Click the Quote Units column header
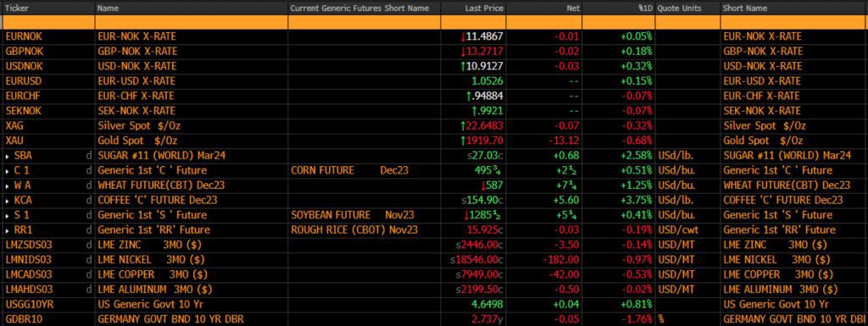868x326 pixels. pyautogui.click(x=680, y=8)
